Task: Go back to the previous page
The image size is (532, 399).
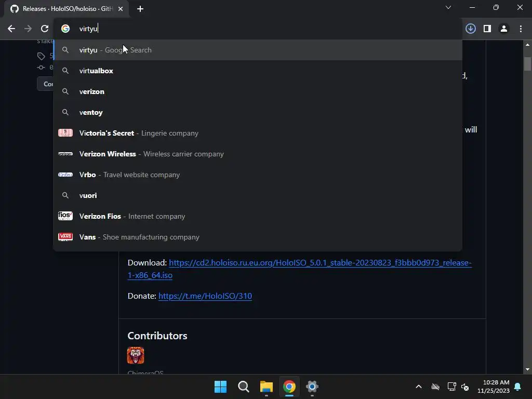Action: [x=11, y=29]
